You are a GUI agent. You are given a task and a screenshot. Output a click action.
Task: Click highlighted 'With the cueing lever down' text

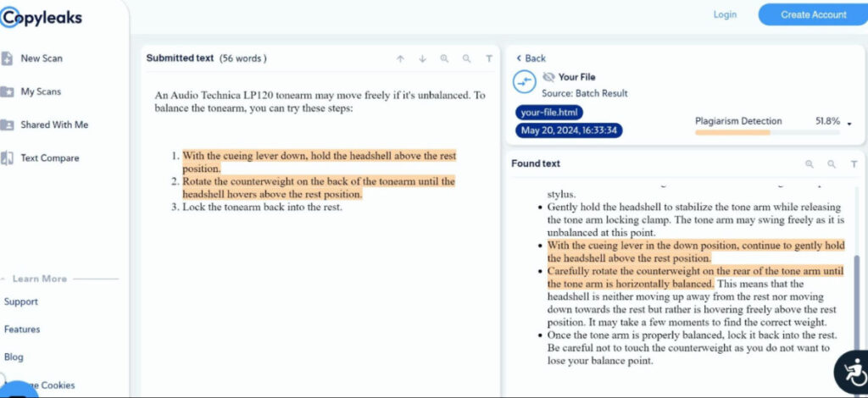[x=320, y=162]
